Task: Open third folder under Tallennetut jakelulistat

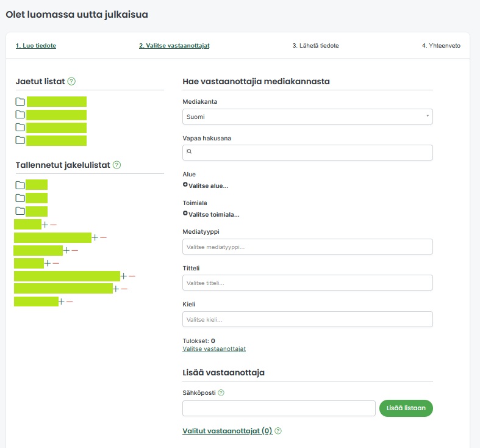Action: click(20, 211)
